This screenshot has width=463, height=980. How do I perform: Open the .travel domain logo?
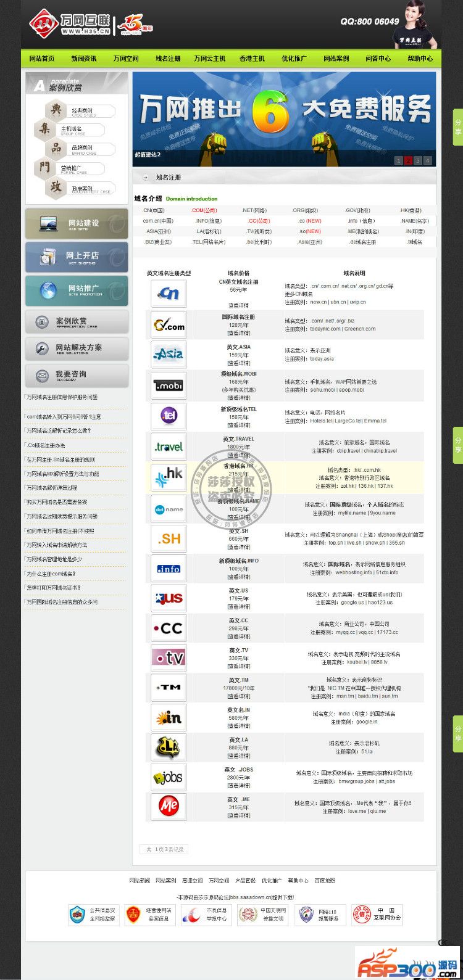(169, 447)
